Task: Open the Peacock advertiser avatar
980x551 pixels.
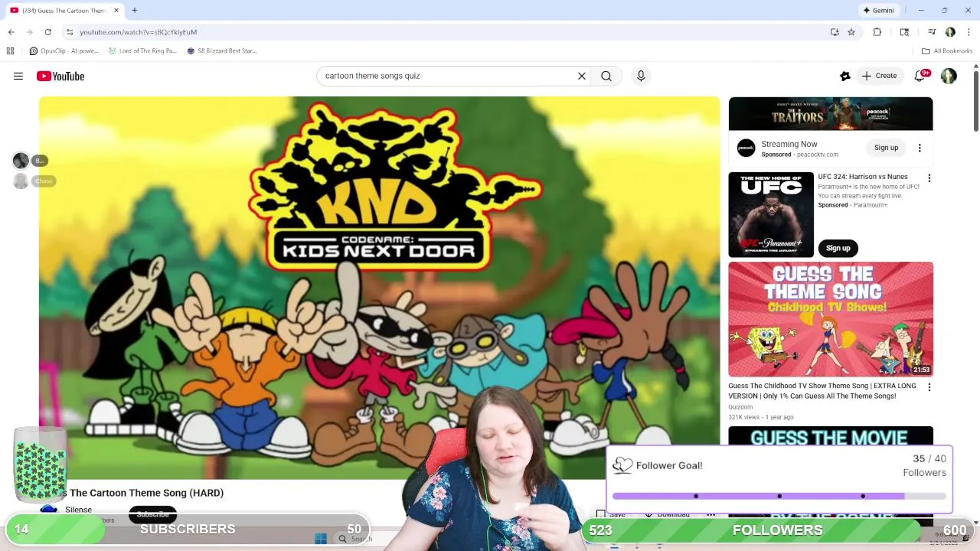Action: coord(746,148)
